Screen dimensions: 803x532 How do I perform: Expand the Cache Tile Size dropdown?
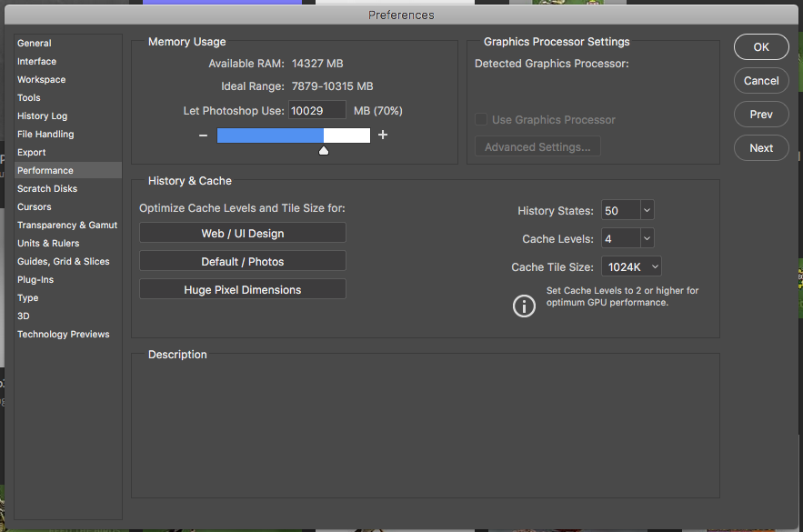click(631, 266)
